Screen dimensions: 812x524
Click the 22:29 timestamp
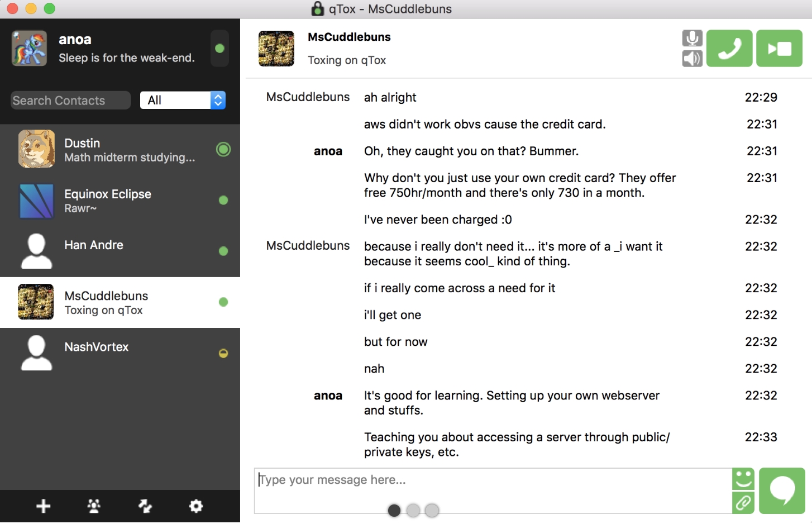[761, 97]
